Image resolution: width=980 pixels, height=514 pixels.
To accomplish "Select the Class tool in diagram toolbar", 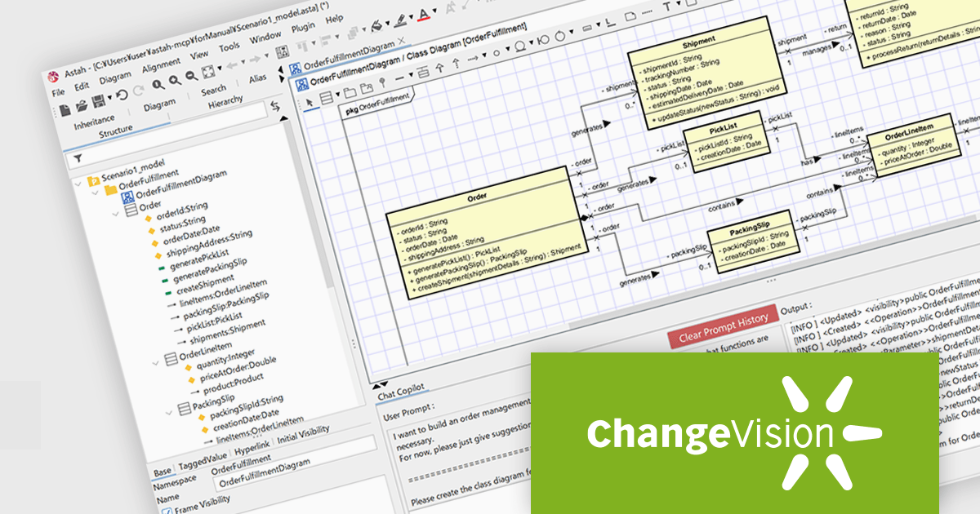I will [x=327, y=99].
